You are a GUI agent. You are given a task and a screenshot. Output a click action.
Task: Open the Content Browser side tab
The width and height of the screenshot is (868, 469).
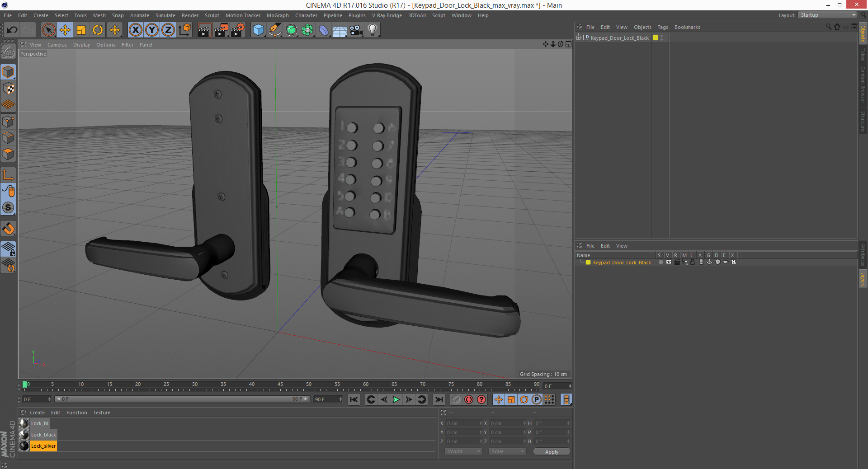tap(863, 84)
